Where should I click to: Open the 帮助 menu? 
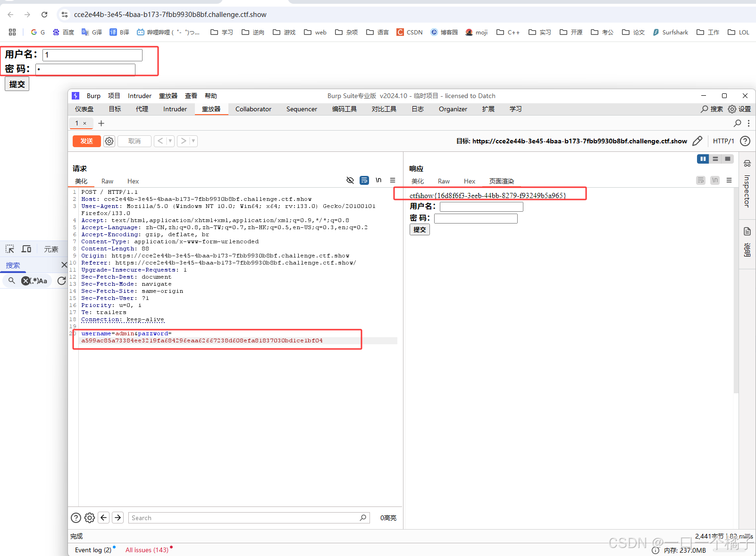pos(211,96)
